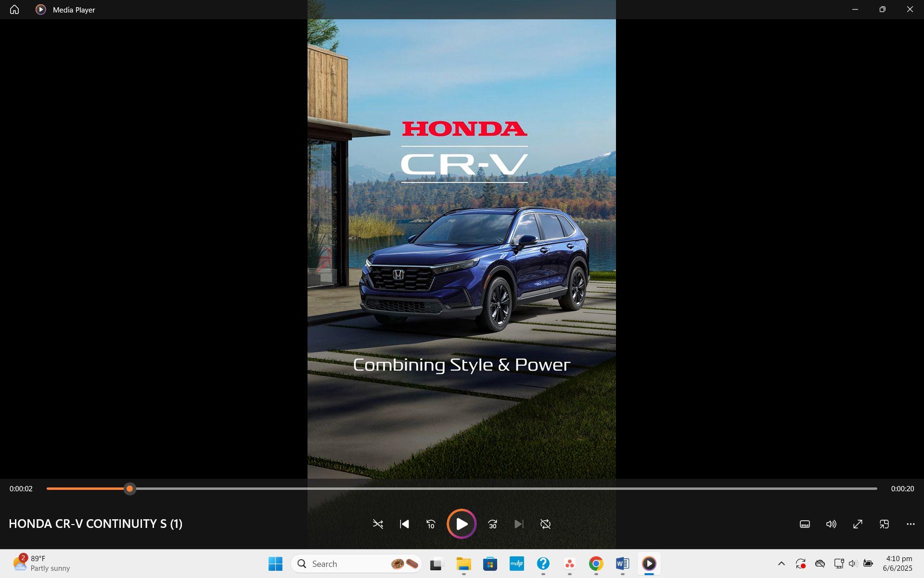Skip to previous track
This screenshot has width=924, height=578.
(x=404, y=524)
